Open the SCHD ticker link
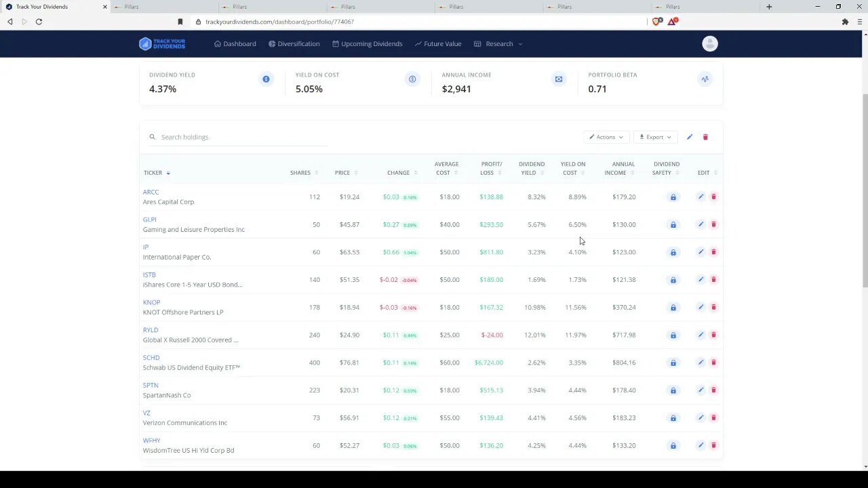 (x=151, y=358)
